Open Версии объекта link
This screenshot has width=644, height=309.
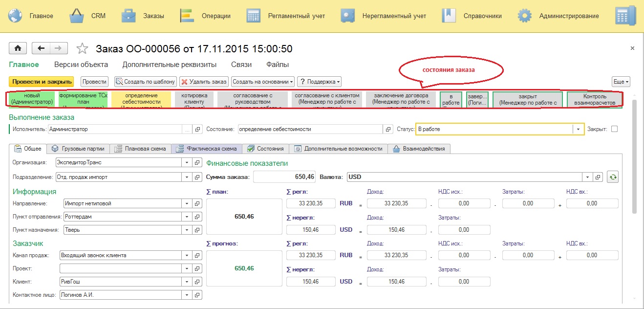81,65
